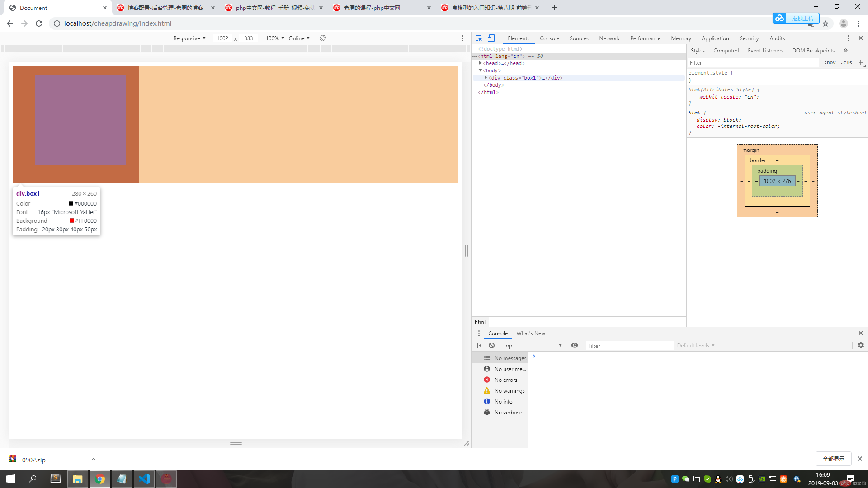
Task: Open the Online throttling dropdown
Action: tap(299, 38)
